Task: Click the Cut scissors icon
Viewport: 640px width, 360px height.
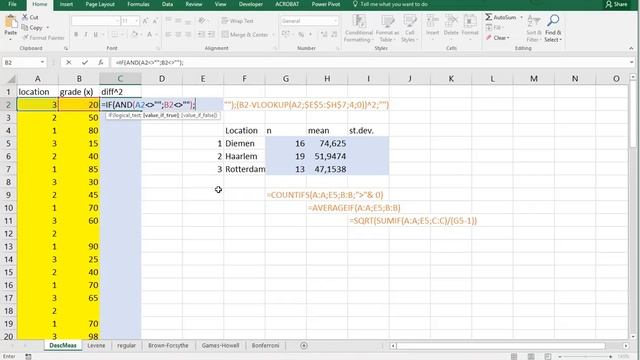Action: click(25, 17)
